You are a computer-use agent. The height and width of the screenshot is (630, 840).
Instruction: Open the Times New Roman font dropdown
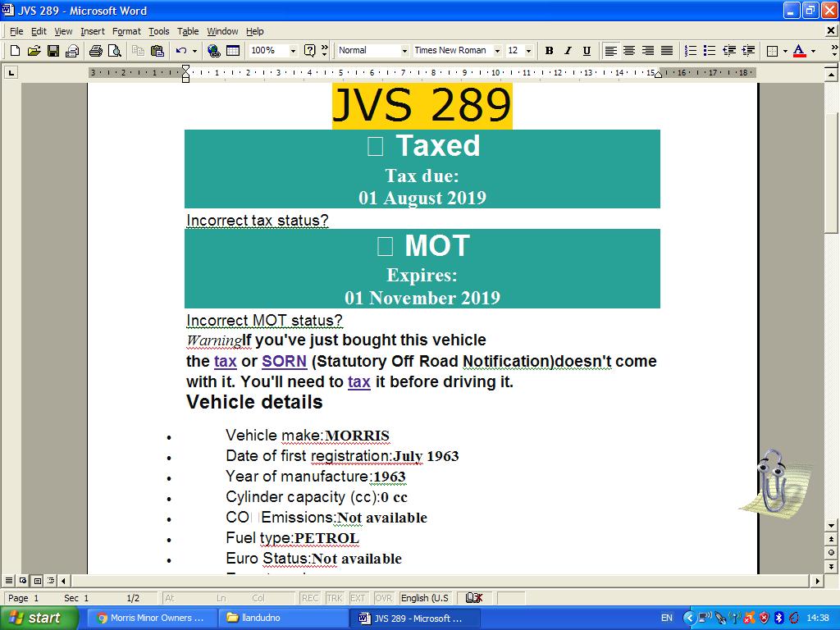pyautogui.click(x=498, y=51)
